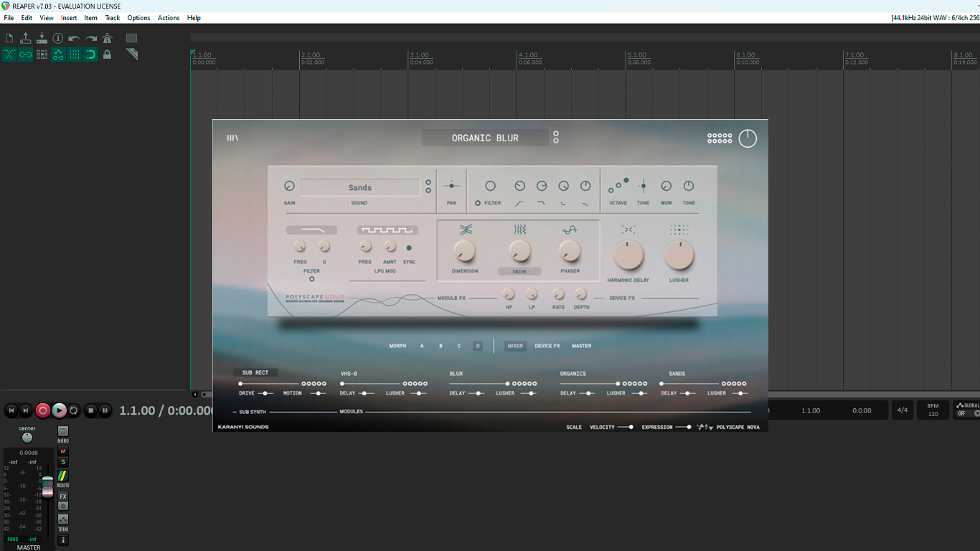Open Polyscape preset library icon

tap(232, 138)
